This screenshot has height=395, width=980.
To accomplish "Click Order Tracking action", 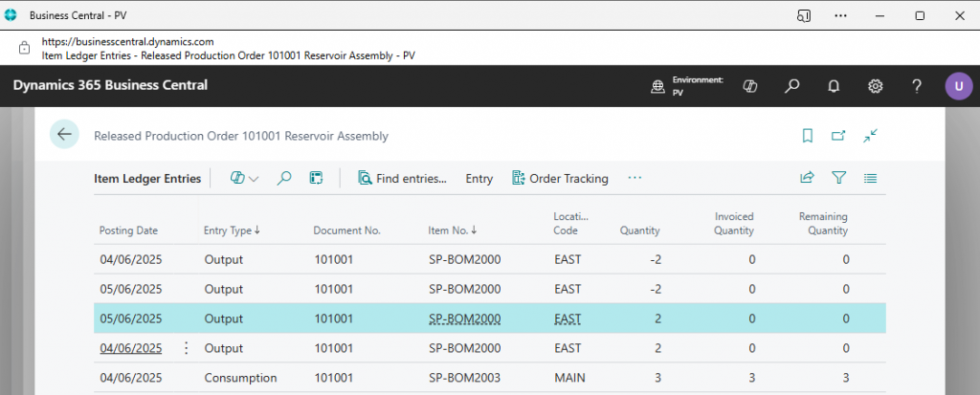I will click(560, 178).
